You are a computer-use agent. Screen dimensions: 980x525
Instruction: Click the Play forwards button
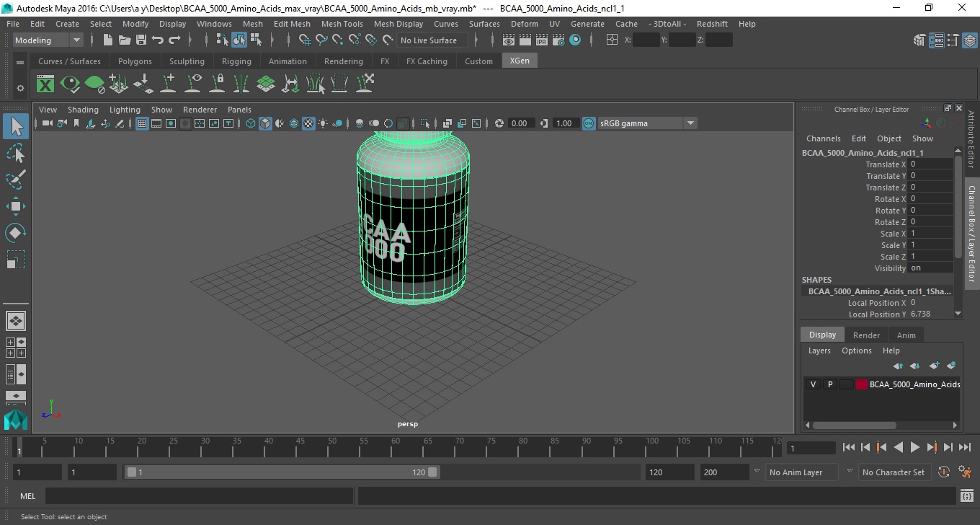click(914, 448)
